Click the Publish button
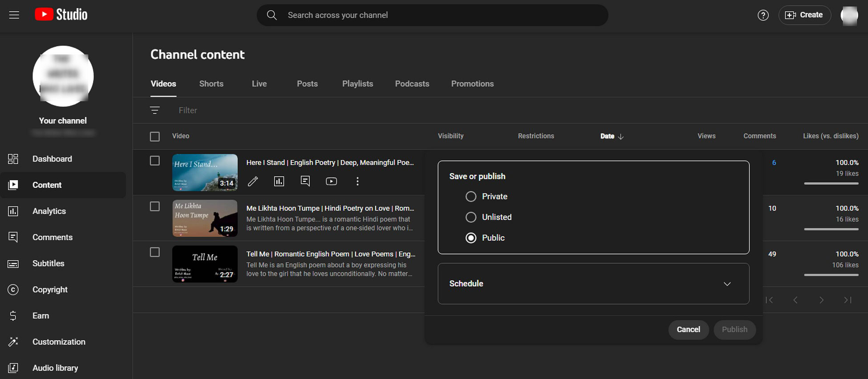This screenshot has height=379, width=868. point(734,330)
